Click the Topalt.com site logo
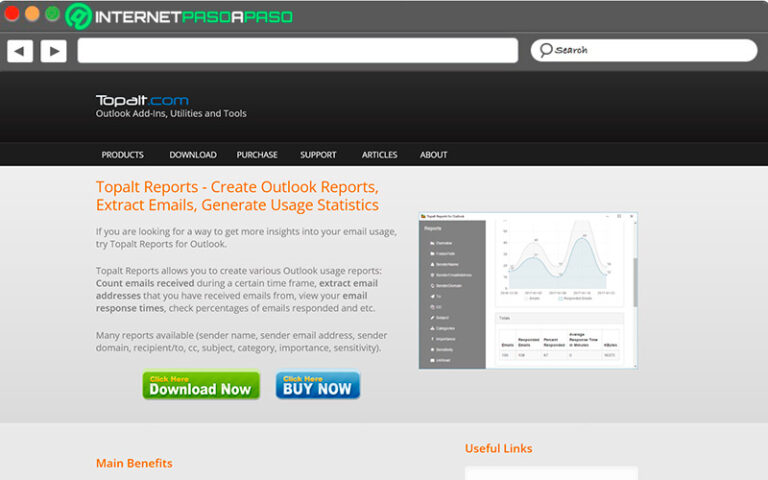The width and height of the screenshot is (768, 480). click(141, 100)
